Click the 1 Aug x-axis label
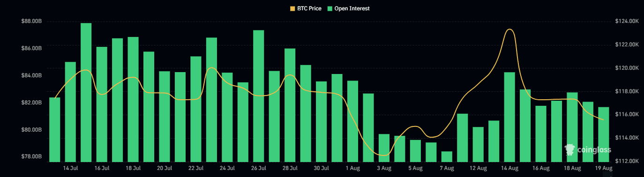Screen dimensions: 644x177 (352, 168)
